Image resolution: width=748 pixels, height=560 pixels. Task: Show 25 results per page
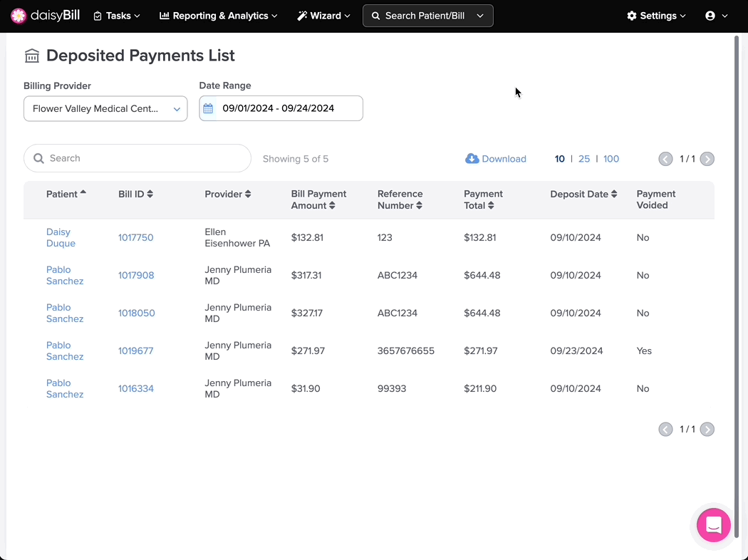click(584, 159)
